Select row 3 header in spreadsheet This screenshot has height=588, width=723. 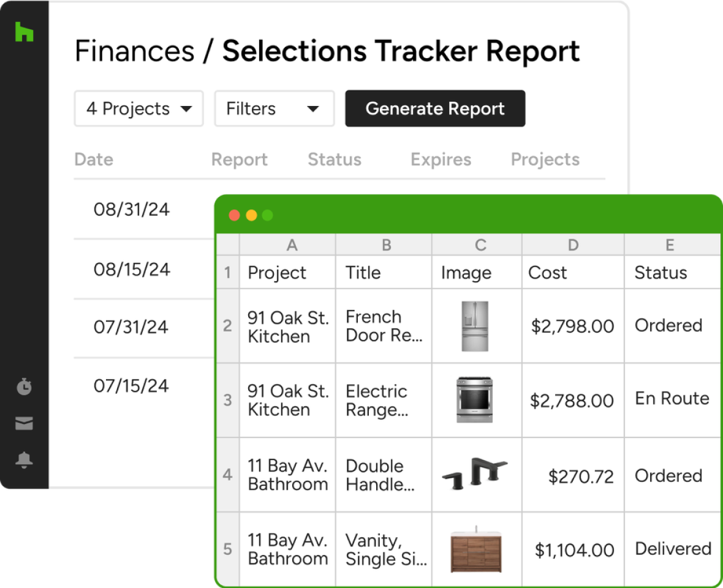[x=227, y=400]
